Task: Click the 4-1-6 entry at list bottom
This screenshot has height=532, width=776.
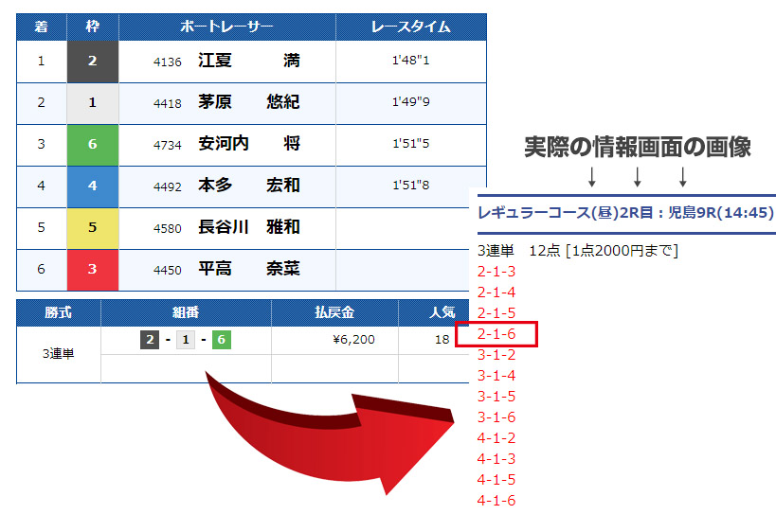Action: (x=496, y=501)
